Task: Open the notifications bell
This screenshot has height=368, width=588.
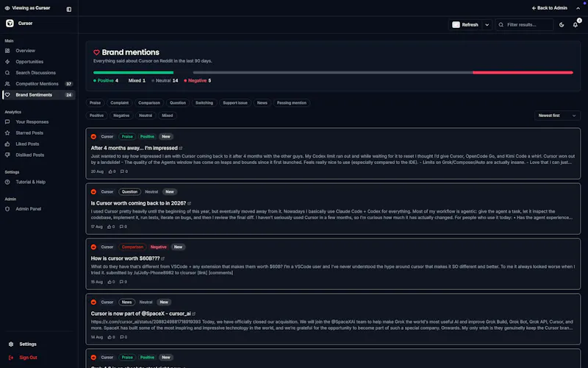Action: 576,25
